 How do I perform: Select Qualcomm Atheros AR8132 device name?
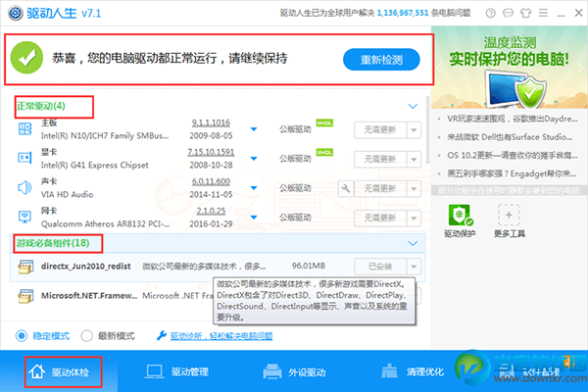[x=106, y=224]
